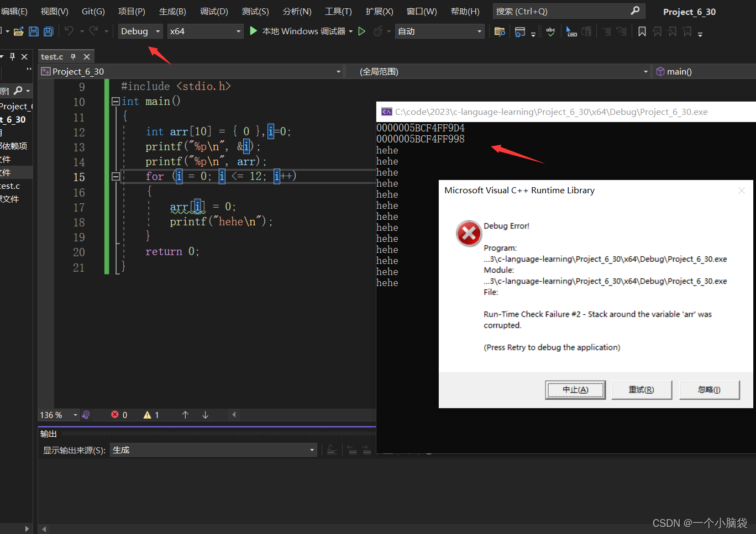Open the 分析(N) menu
Viewport: 756px width, 534px height.
[297, 11]
